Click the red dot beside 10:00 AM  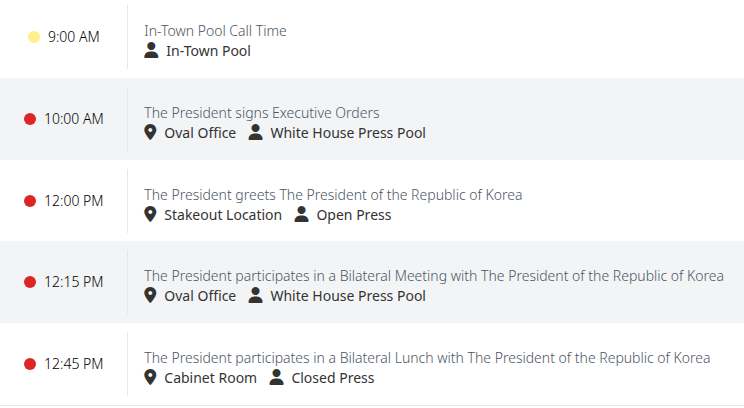[30, 119]
